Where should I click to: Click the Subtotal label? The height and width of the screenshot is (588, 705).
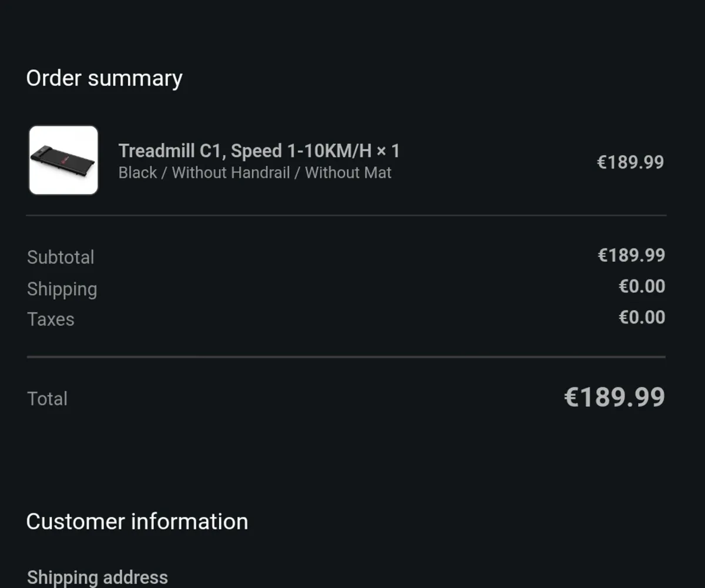(x=61, y=257)
